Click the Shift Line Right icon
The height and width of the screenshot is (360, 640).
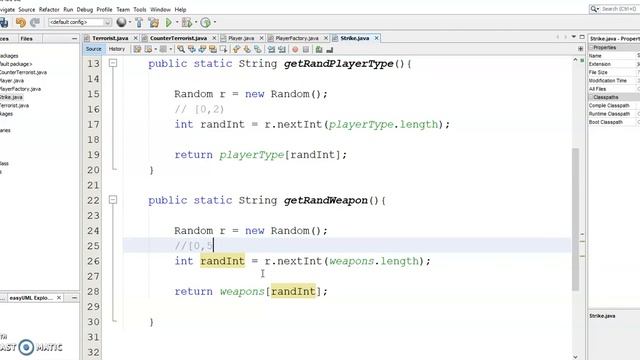(282, 49)
